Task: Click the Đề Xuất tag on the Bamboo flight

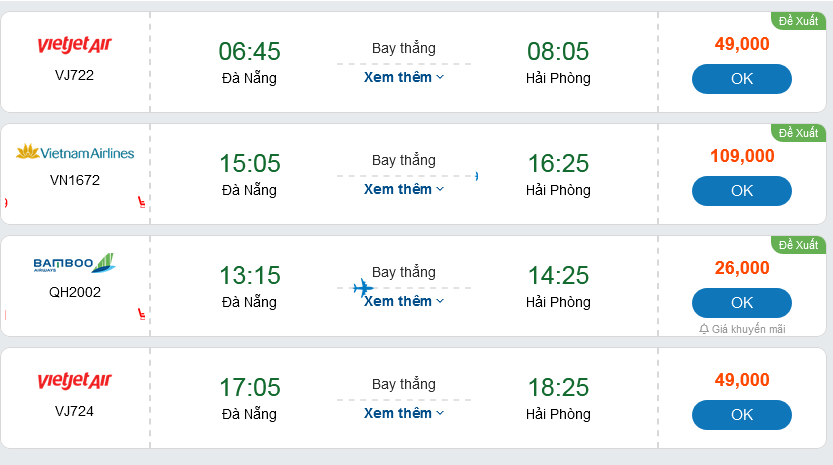Action: tap(798, 245)
